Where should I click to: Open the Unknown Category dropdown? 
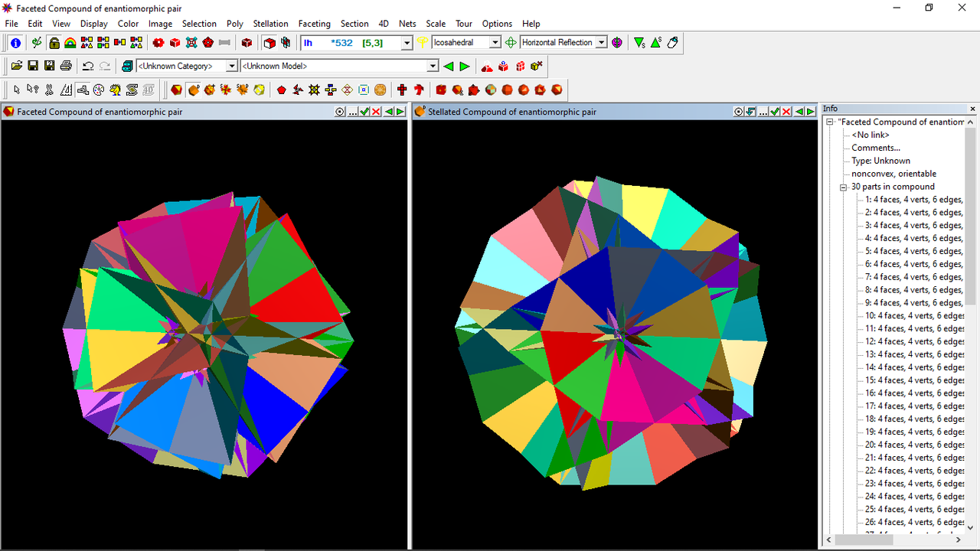[231, 67]
